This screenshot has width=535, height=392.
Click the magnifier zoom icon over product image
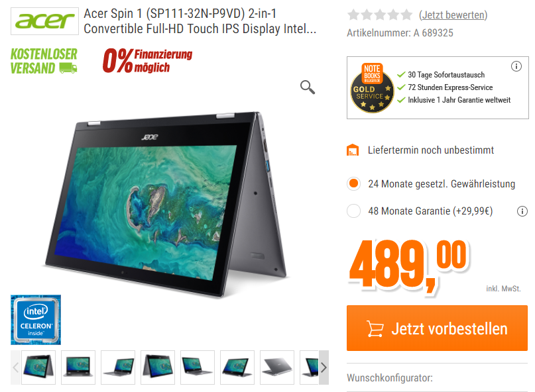tap(308, 87)
